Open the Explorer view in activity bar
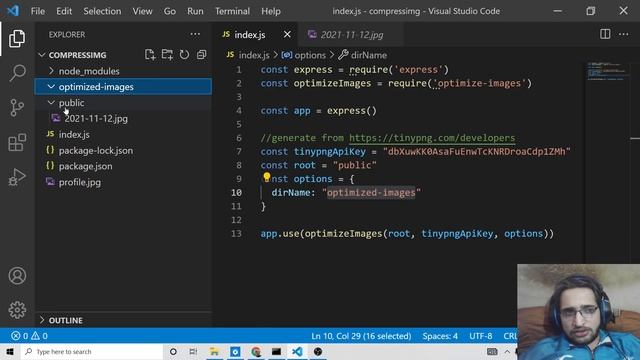 (x=17, y=38)
